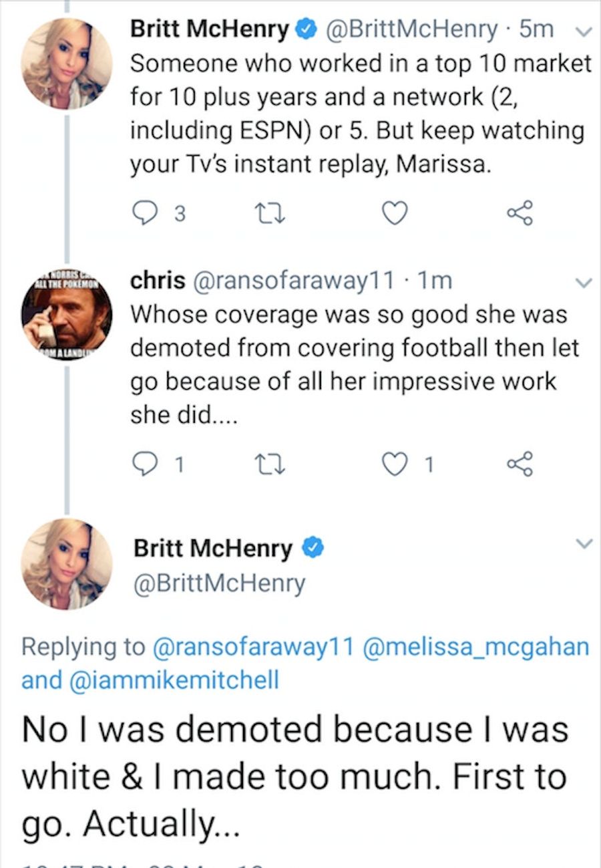Viewport: 601px width, 868px height.
Task: Share Britt McHenry's first tweet
Action: [x=520, y=214]
